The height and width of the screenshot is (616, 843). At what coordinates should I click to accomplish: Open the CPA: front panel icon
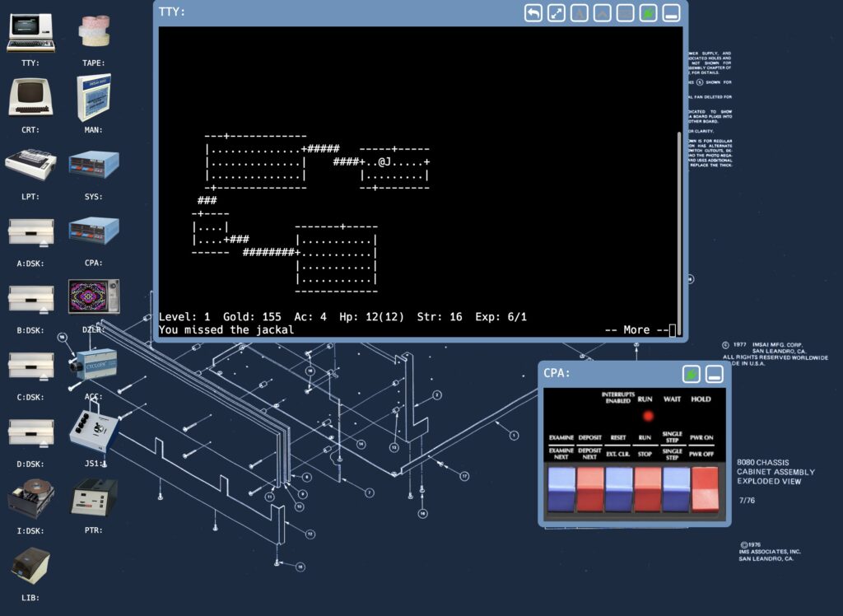(94, 231)
